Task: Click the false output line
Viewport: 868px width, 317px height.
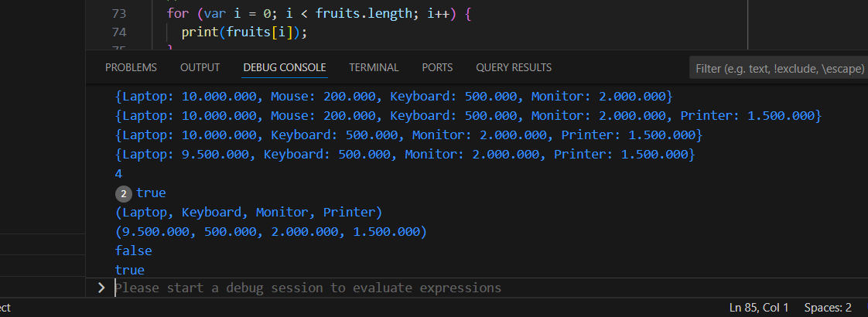Action: pos(133,251)
